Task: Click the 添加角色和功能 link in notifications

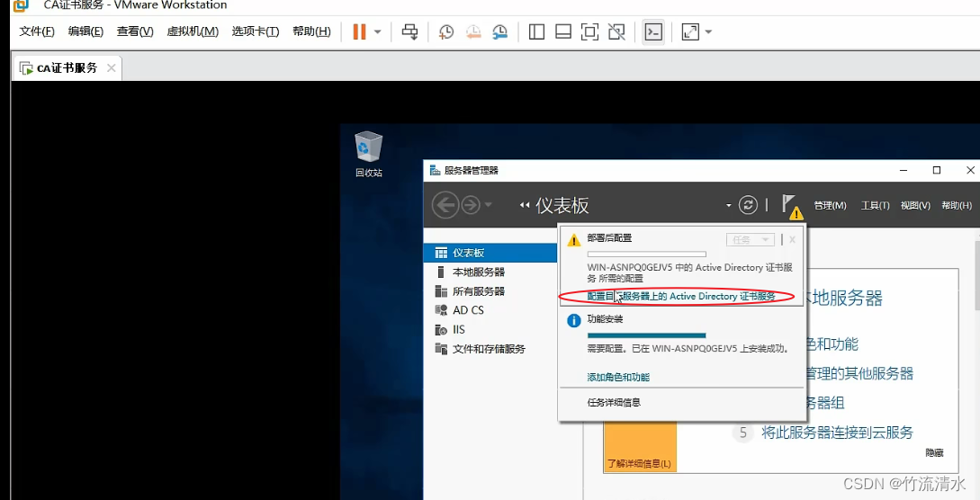Action: click(618, 378)
